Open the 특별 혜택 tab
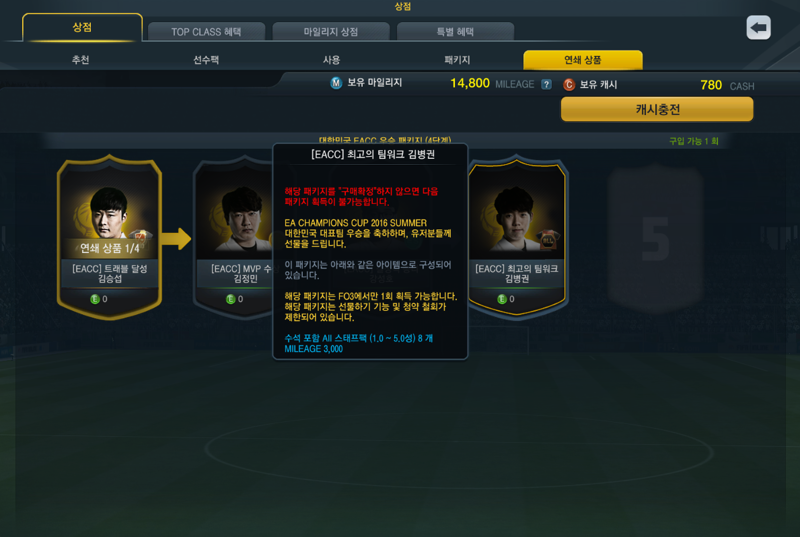Screen dimensions: 800x537 (455, 32)
